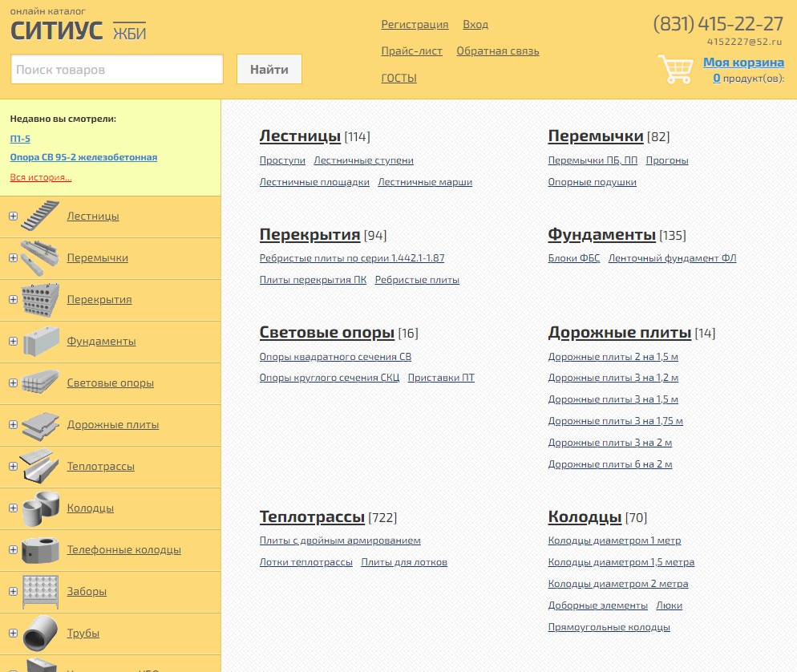Expand the Трубы sidebar category

click(x=13, y=633)
